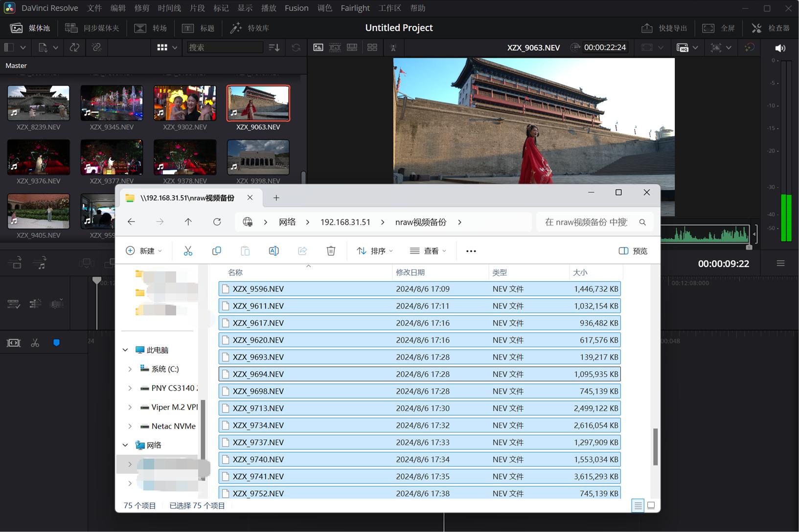Click the media pool sort icon
Viewport: 799px width, 532px height.
point(274,47)
